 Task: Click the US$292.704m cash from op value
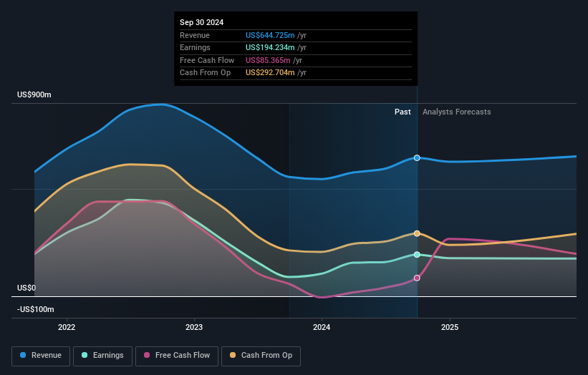270,73
